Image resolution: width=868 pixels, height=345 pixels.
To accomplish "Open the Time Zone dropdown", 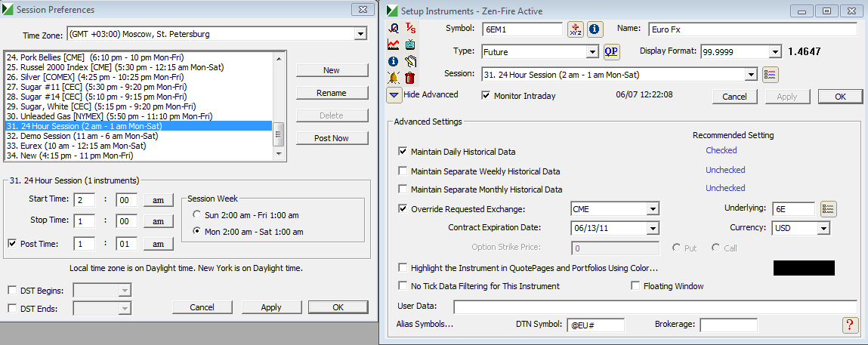I will pyautogui.click(x=360, y=35).
